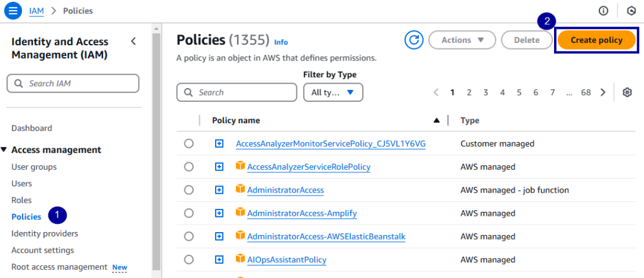Open AdministratorAccess-AWSElasticBeanstalk policy link

(326, 236)
